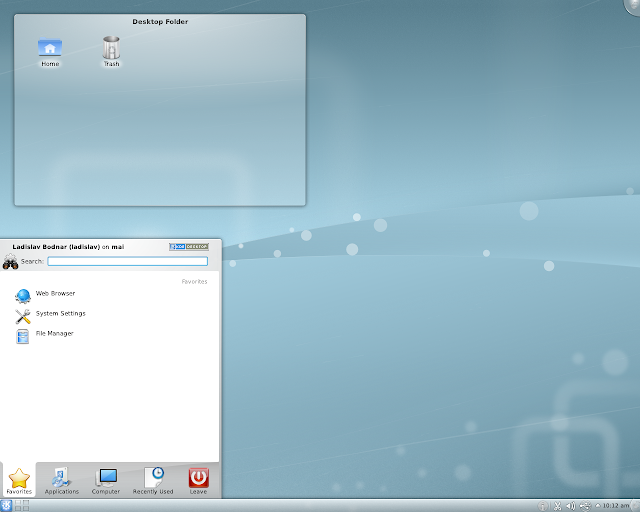Screen dimensions: 640x512
Task: Click the binoculars search icon
Action: coord(10,262)
